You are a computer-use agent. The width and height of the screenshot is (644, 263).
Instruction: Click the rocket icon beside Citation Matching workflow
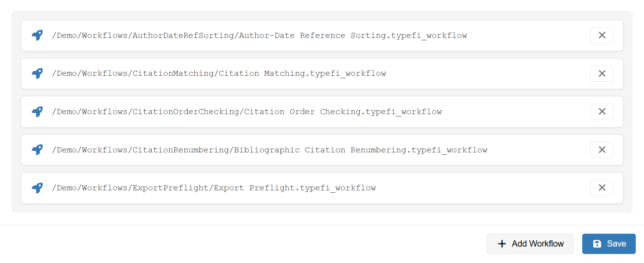(x=37, y=73)
